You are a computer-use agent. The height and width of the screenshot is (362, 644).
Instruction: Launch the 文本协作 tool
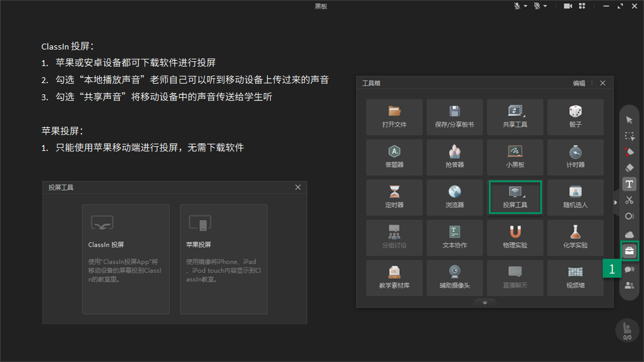[x=455, y=238]
